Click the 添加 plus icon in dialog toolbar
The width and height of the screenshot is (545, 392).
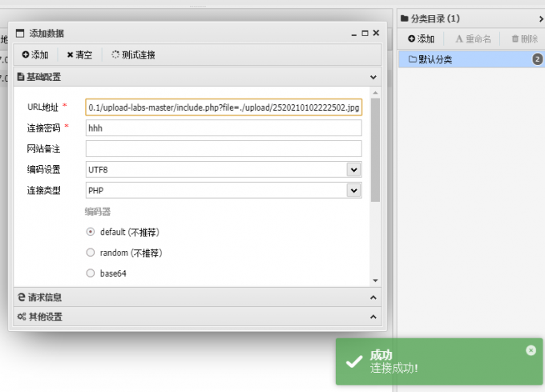click(26, 55)
